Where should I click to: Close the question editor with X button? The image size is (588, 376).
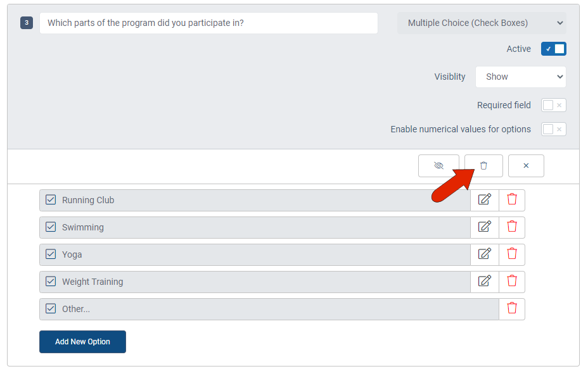526,166
